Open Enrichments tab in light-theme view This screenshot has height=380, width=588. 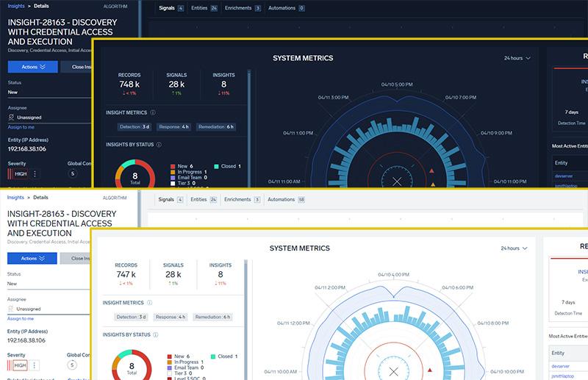click(242, 200)
